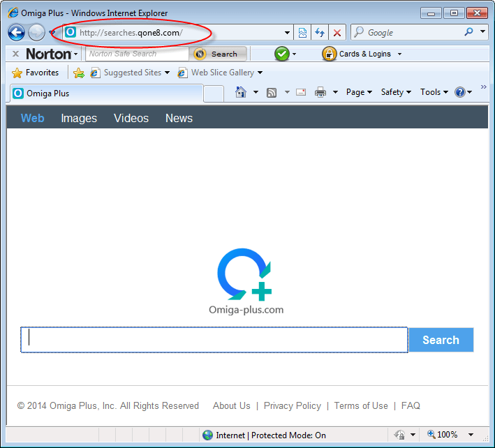Go back with the Back arrow button
This screenshot has height=448, width=495.
pyautogui.click(x=16, y=33)
